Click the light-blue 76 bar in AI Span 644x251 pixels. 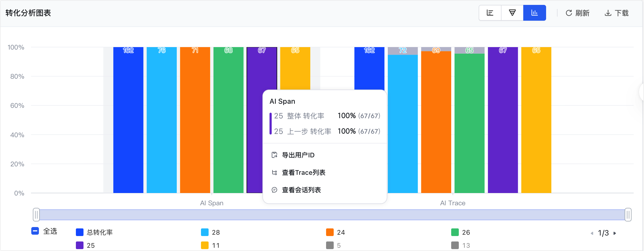click(x=162, y=120)
